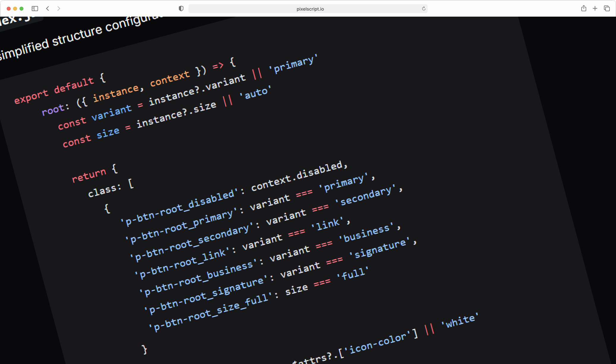This screenshot has width=616, height=364.
Task: Close the window with the red button
Action: point(9,9)
